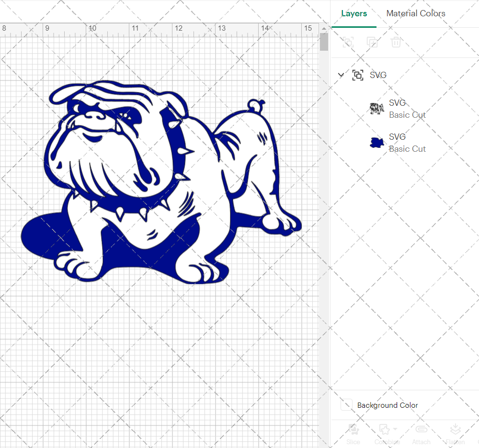This screenshot has height=448, width=479.
Task: Select second SVG Basic Cut layer text
Action: (407, 143)
